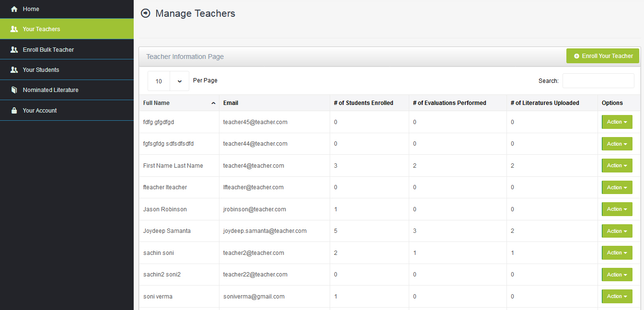Click email teacher4@teacher.com
644x310 pixels.
[253, 166]
